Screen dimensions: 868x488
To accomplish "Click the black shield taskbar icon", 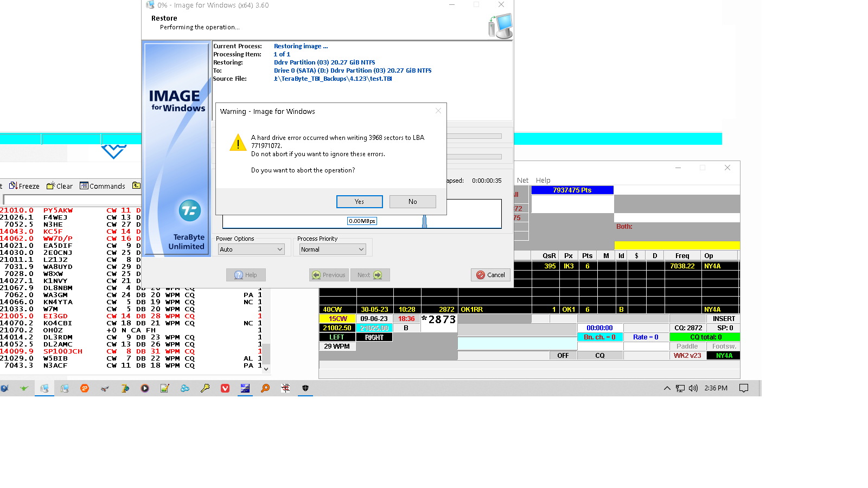I will click(x=305, y=388).
